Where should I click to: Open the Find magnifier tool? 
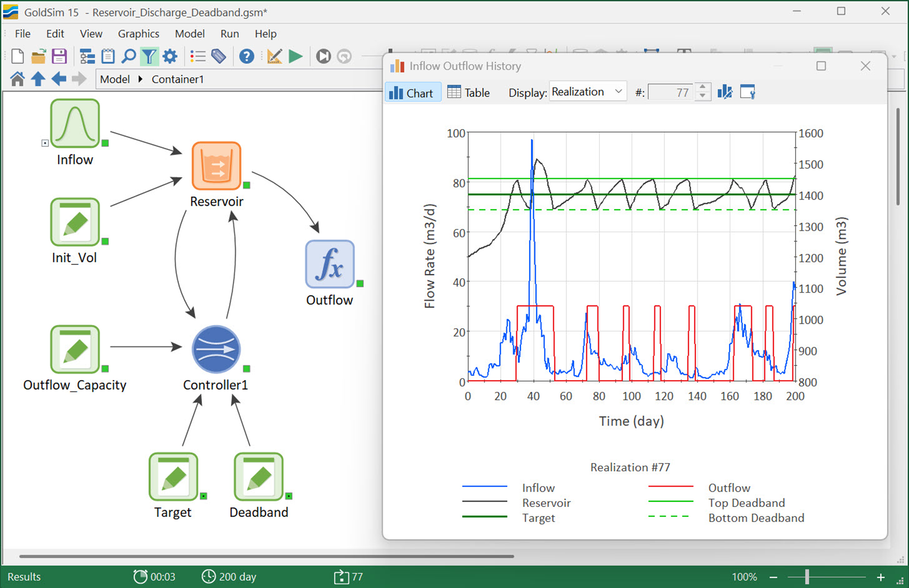128,56
